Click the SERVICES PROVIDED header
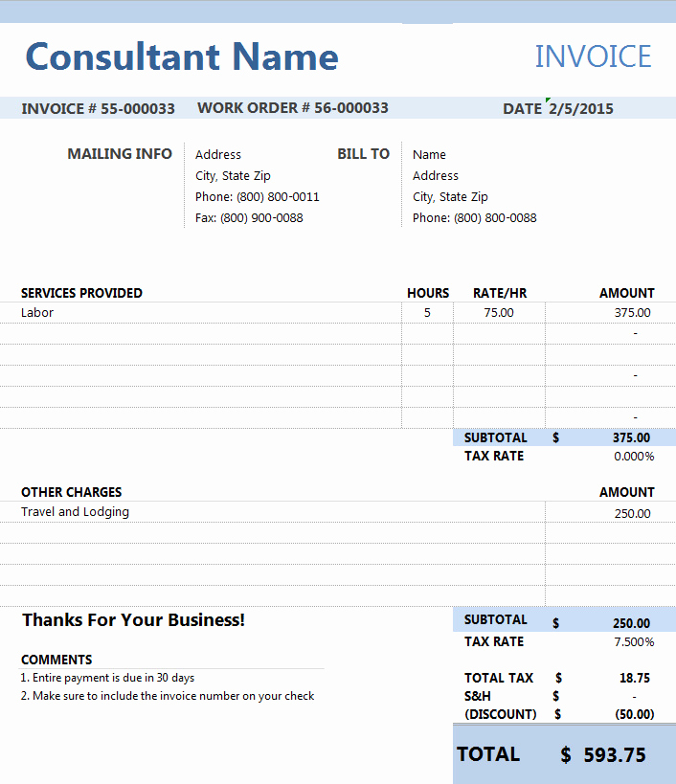This screenshot has height=784, width=676. (x=81, y=293)
